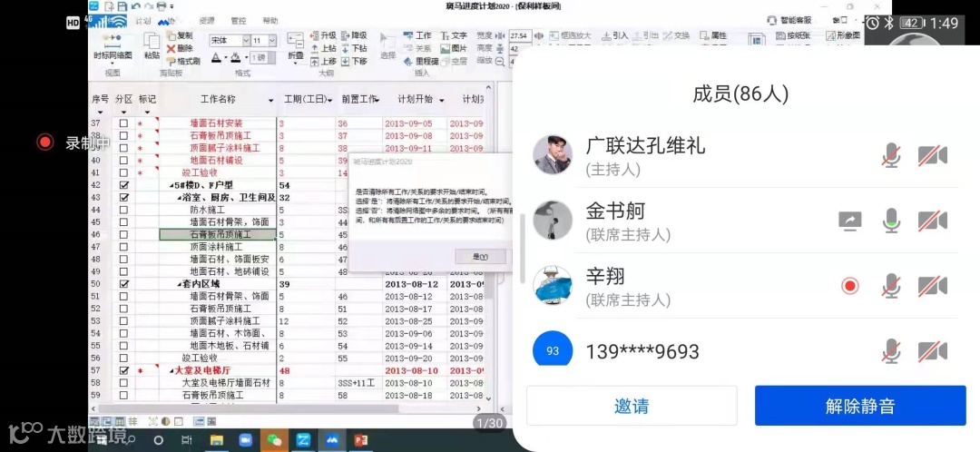Click the 属性 properties tool

(x=714, y=35)
